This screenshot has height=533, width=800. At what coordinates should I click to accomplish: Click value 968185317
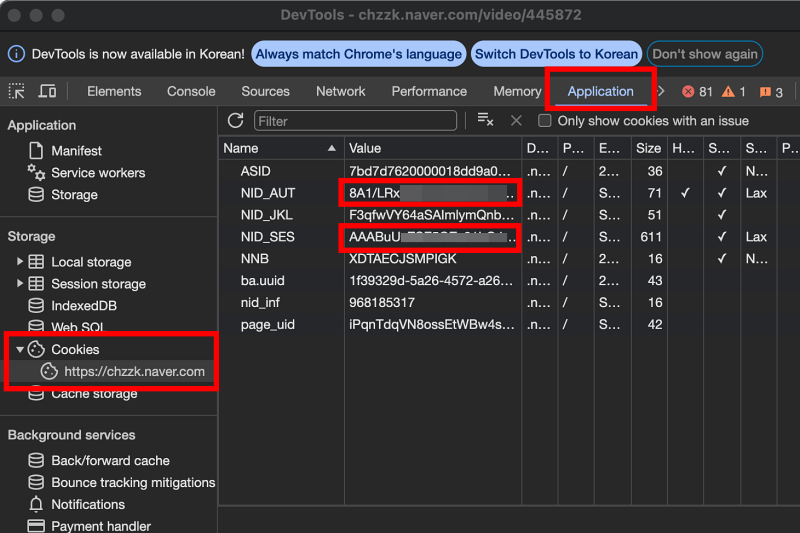tap(382, 303)
